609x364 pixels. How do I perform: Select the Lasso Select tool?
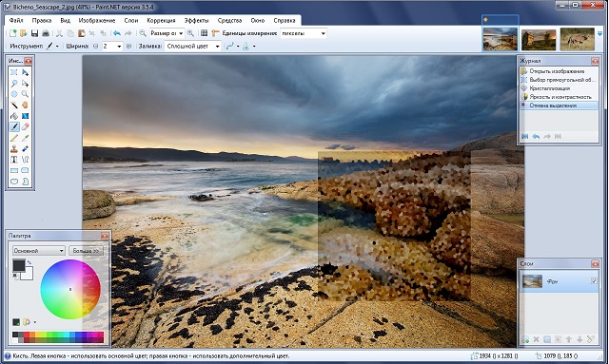(14, 84)
